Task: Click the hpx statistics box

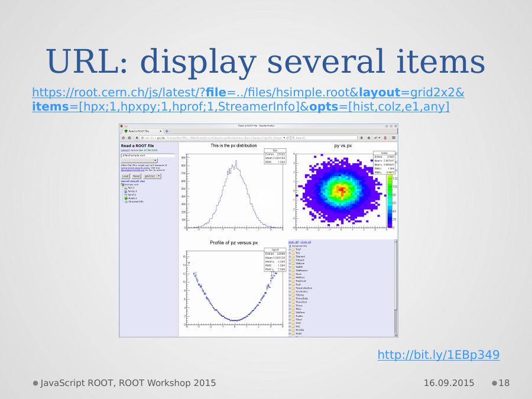Action: coord(275,156)
